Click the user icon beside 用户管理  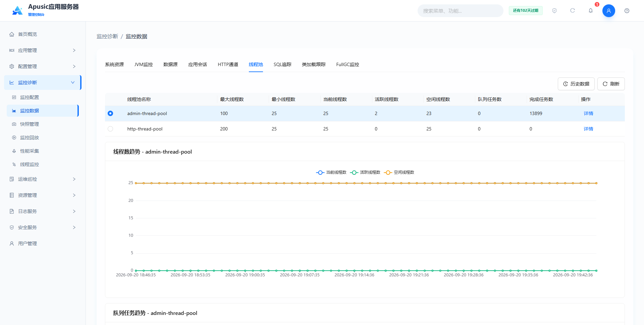click(12, 243)
